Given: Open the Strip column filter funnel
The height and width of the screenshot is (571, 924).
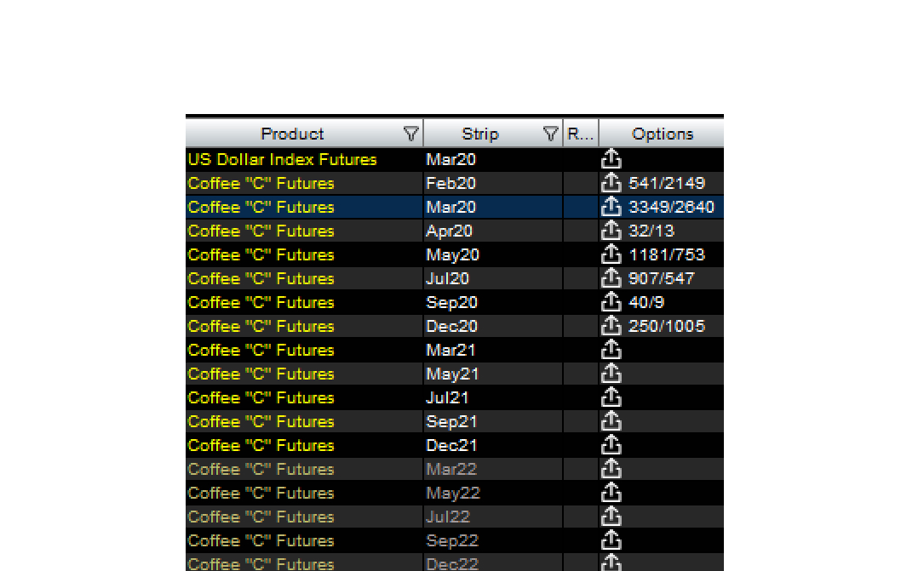Looking at the screenshot, I should coord(550,134).
